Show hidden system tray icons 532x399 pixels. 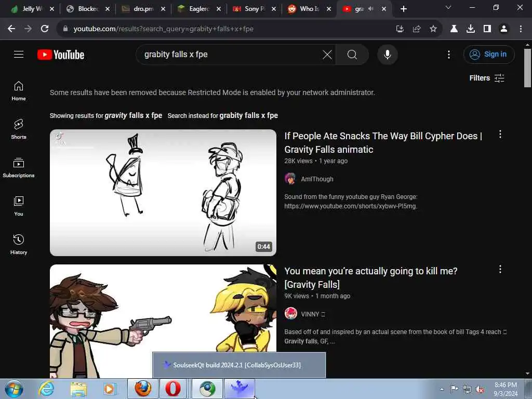[442, 390]
